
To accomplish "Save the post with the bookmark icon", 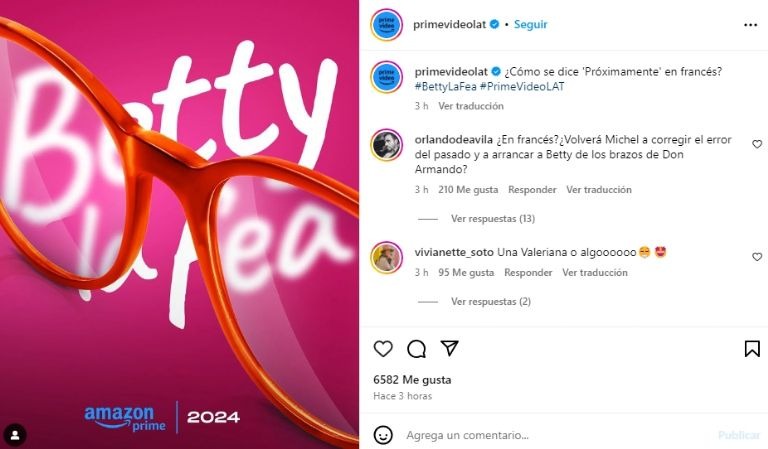I will 752,349.
